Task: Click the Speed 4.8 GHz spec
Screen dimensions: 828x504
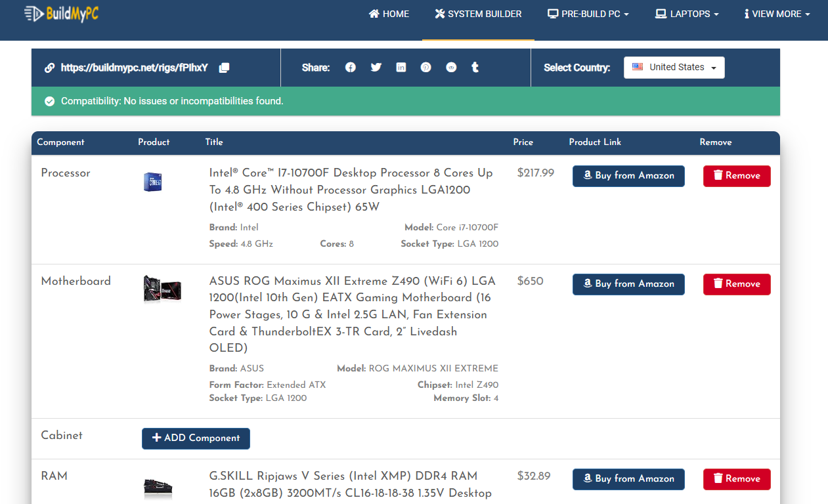Action: (x=241, y=244)
